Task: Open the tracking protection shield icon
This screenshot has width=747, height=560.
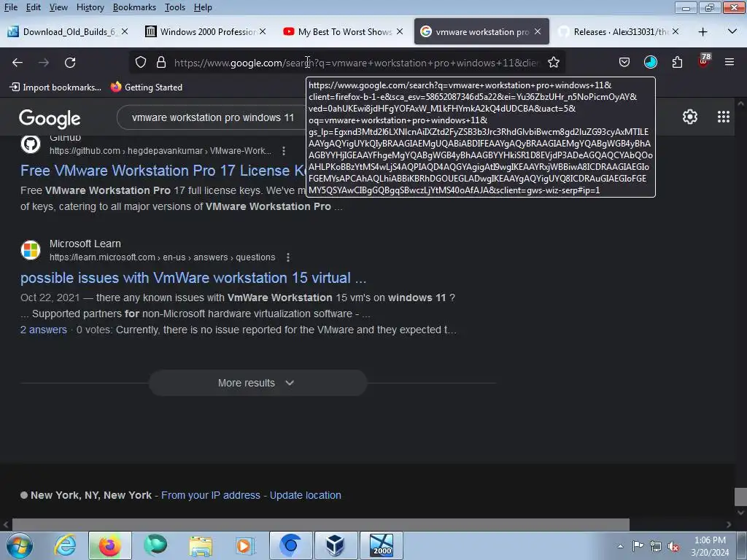Action: (141, 63)
